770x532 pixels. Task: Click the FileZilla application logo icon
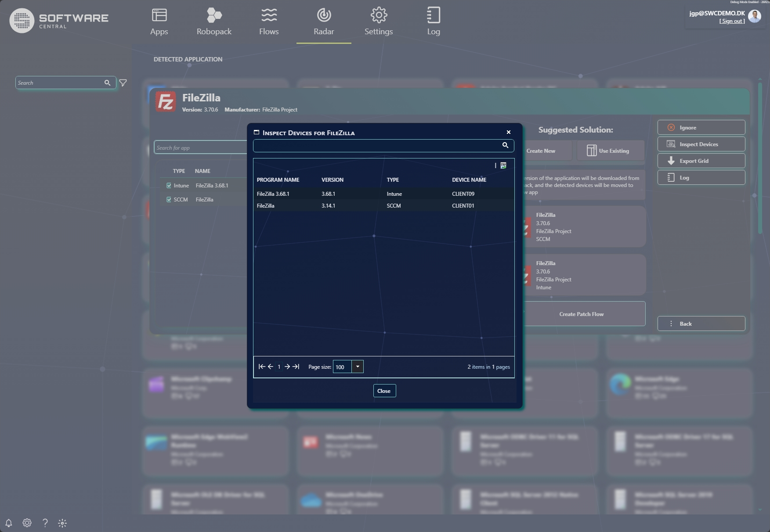click(166, 102)
